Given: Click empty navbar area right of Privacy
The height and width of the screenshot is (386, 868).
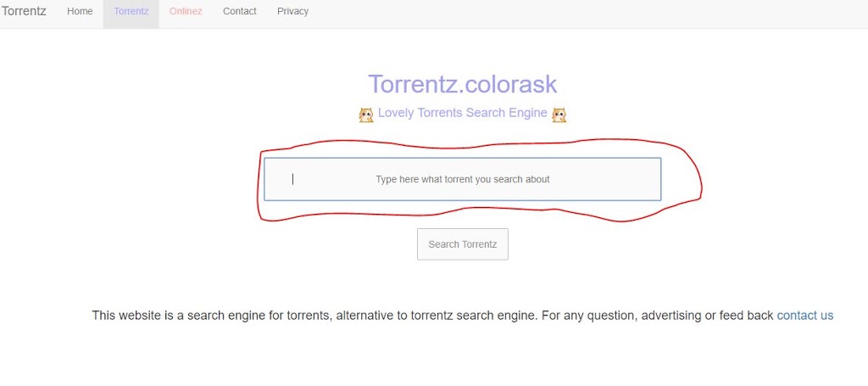Looking at the screenshot, I should coord(587,14).
